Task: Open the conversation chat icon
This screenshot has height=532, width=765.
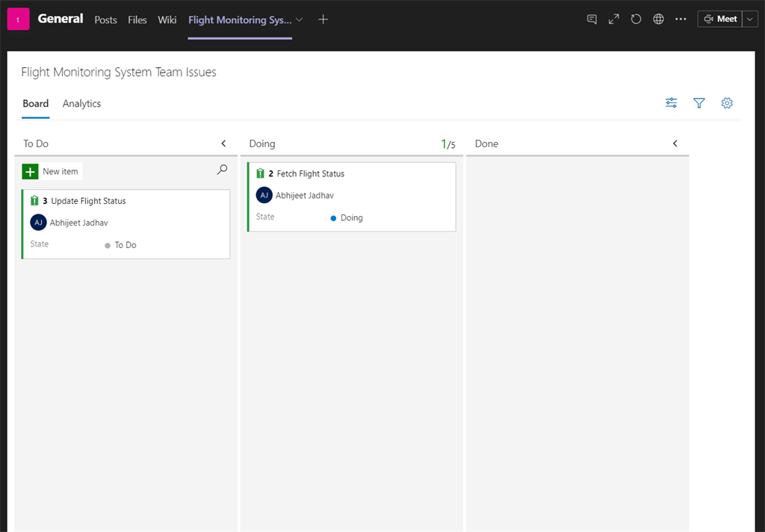Action: point(592,19)
